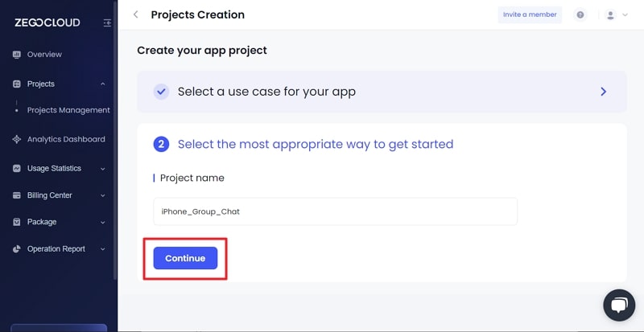This screenshot has height=332, width=644.
Task: Click the Invite a member button
Action: [530, 14]
